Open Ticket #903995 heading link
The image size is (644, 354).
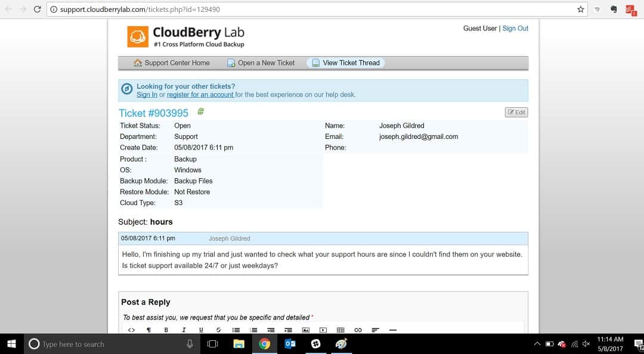[154, 113]
